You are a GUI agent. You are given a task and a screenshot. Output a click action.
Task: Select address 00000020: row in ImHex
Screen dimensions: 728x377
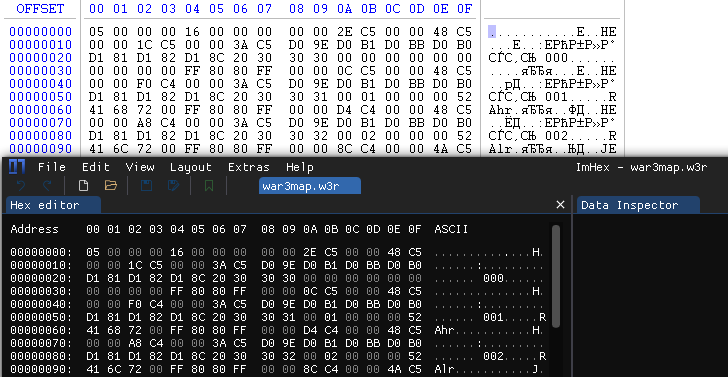[x=41, y=279]
